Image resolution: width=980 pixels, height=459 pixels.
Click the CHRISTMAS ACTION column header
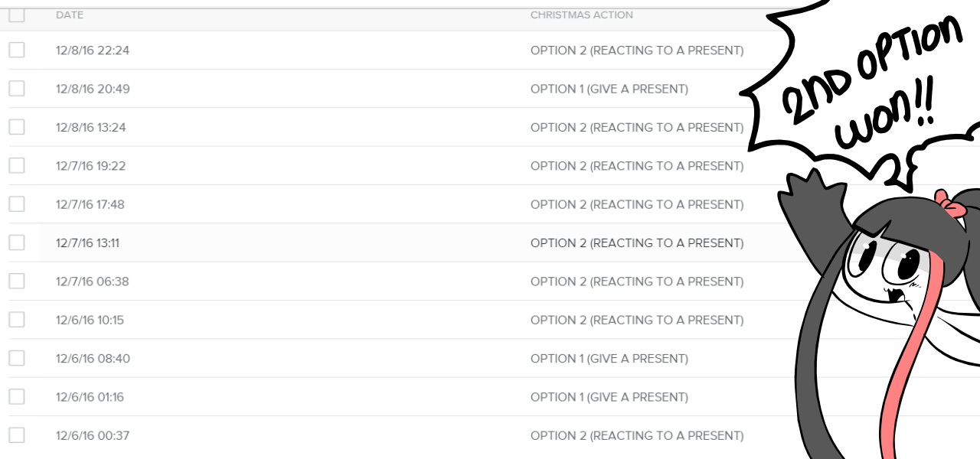tap(582, 15)
